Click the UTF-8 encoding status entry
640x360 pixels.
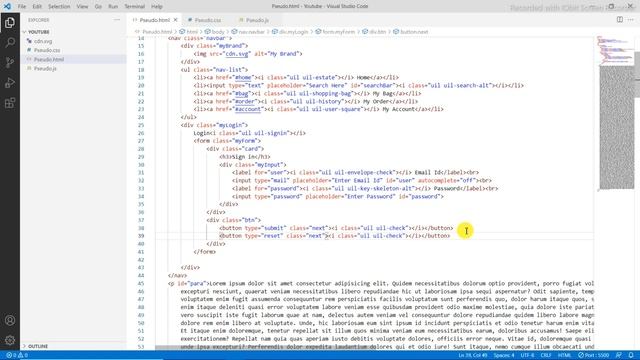tap(527, 355)
